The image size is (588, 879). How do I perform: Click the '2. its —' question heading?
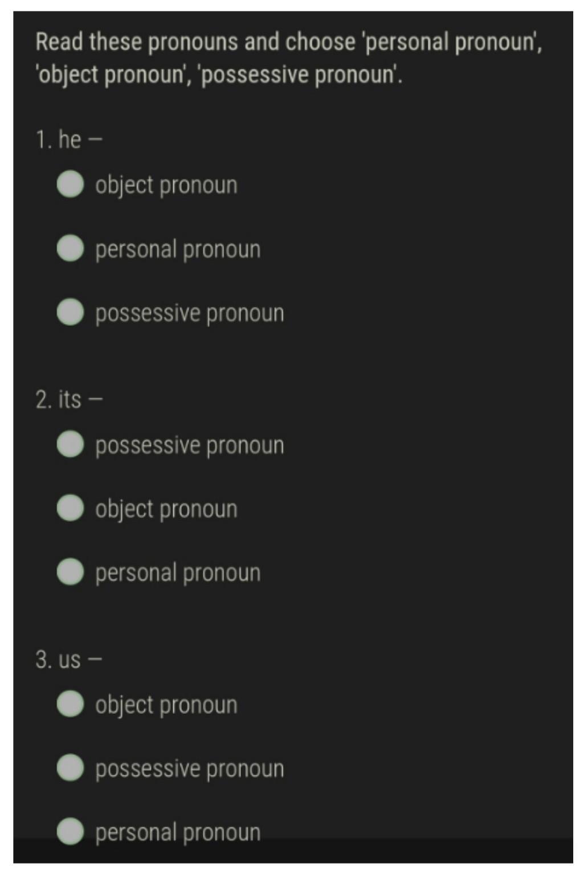69,399
